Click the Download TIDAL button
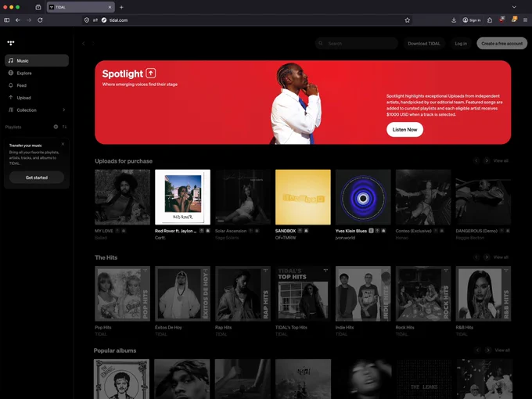 tap(424, 44)
